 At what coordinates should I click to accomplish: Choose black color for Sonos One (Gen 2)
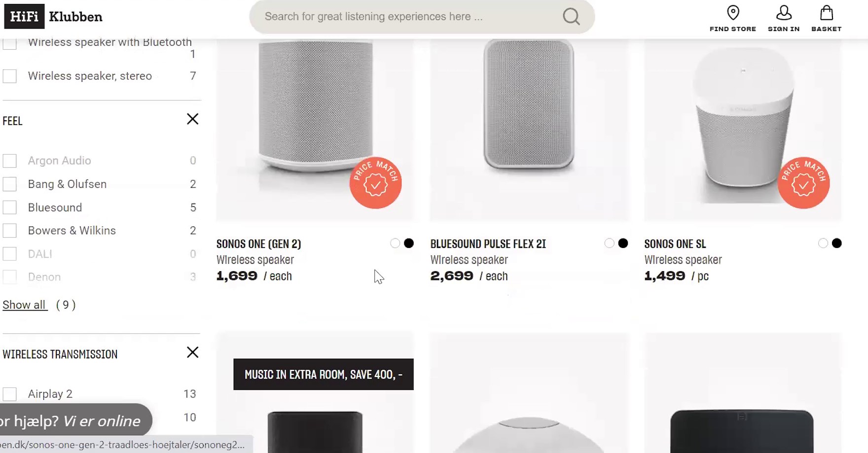[409, 244]
